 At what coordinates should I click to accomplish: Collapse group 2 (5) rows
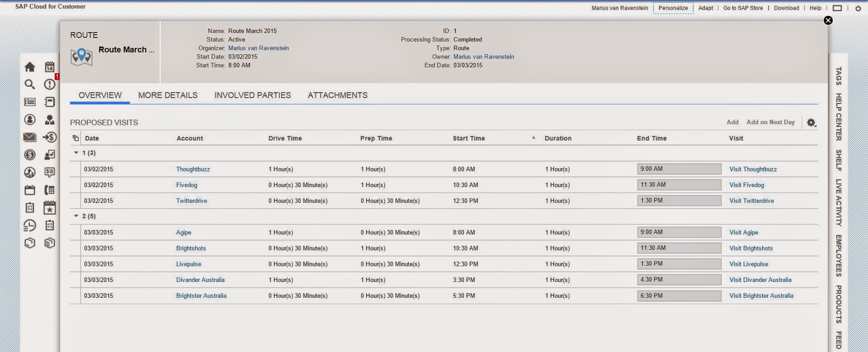(76, 216)
